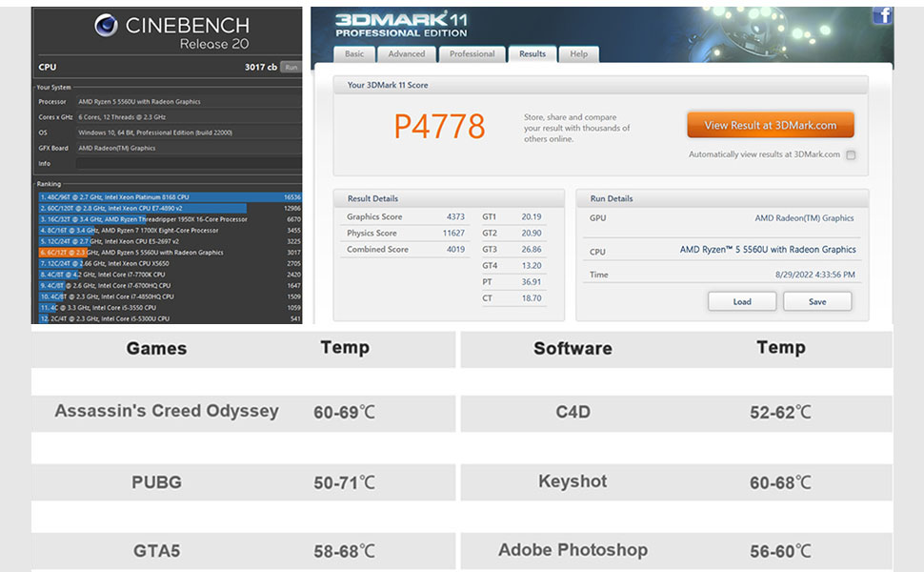
Task: Click the Cores x GHz value field
Action: pyautogui.click(x=189, y=116)
